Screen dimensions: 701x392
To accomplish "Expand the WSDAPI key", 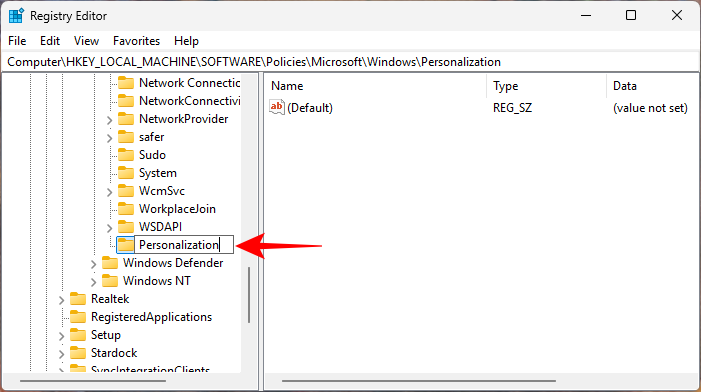I will click(110, 228).
